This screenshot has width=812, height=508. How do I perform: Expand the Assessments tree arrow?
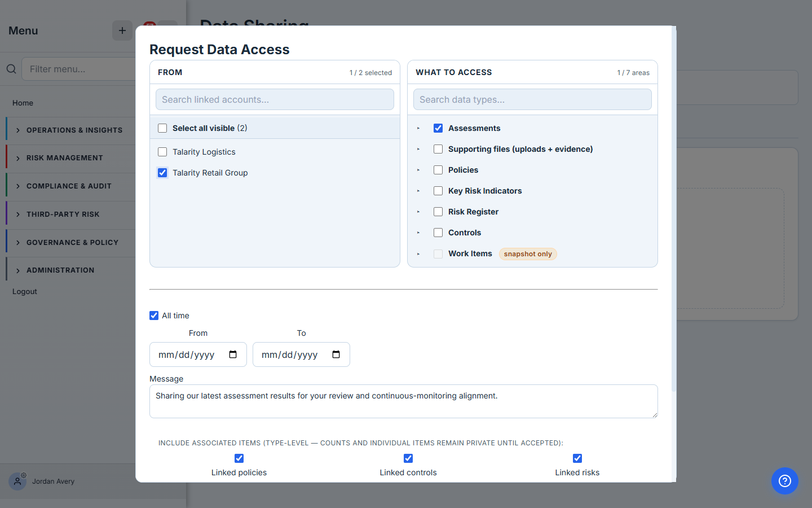[x=418, y=128]
